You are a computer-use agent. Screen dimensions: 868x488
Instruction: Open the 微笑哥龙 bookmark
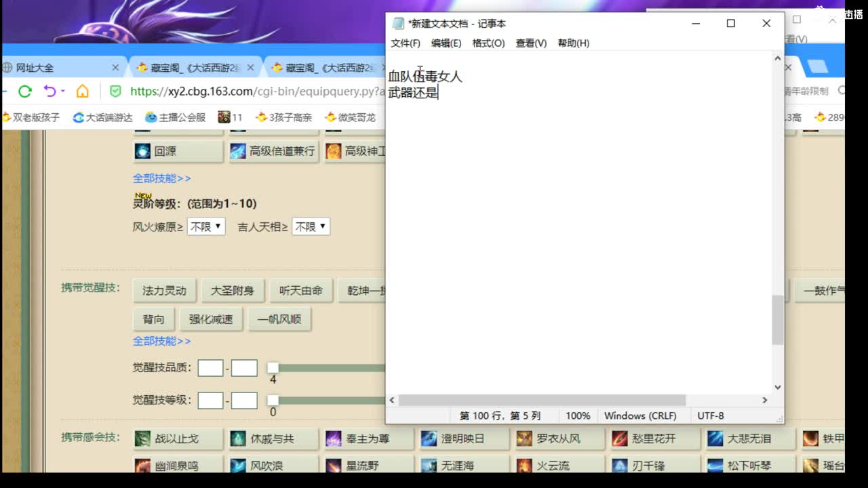coord(351,117)
